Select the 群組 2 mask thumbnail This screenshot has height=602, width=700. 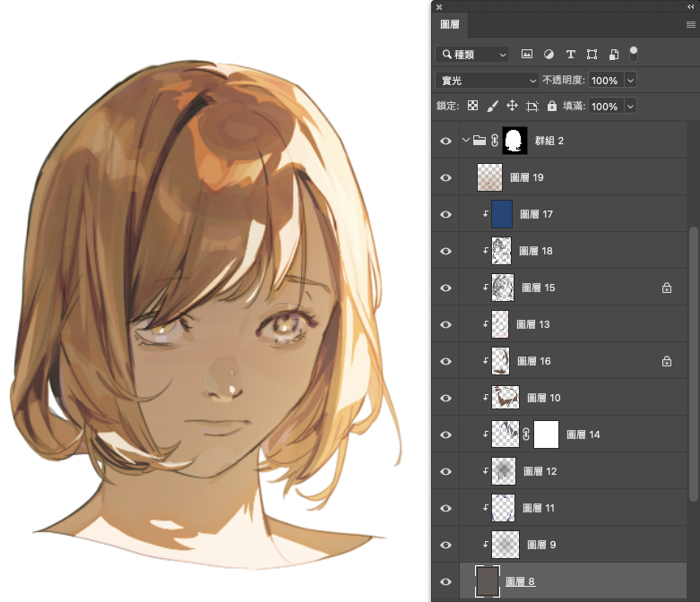pos(514,141)
